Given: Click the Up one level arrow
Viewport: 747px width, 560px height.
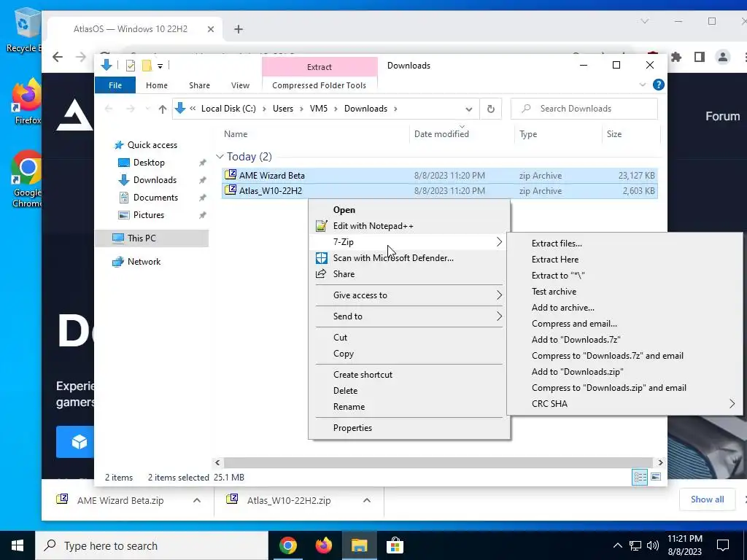Looking at the screenshot, I should click(x=163, y=109).
